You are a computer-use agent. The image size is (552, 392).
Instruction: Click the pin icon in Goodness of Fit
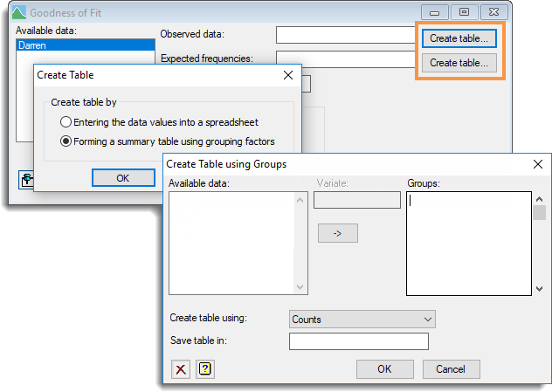pos(25,179)
